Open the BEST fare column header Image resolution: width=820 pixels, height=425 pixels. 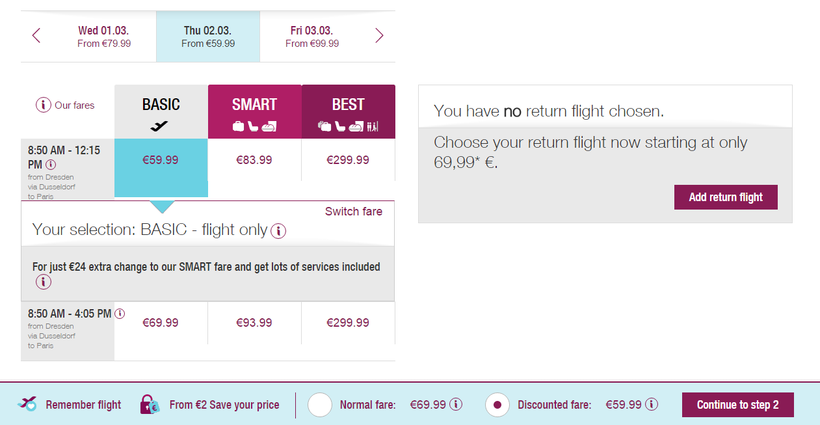pyautogui.click(x=348, y=112)
